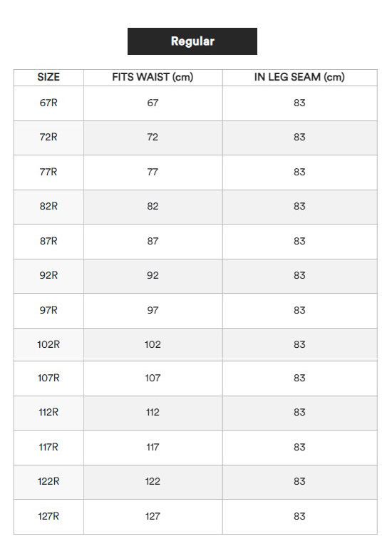This screenshot has height=551, width=392.
Task: Click the 92R size cell
Action: [48, 276]
